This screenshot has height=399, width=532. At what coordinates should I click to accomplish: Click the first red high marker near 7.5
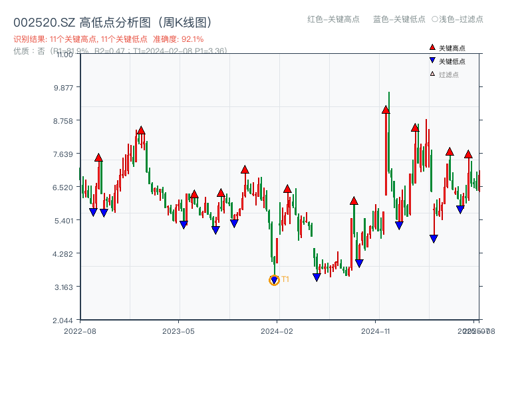click(98, 157)
